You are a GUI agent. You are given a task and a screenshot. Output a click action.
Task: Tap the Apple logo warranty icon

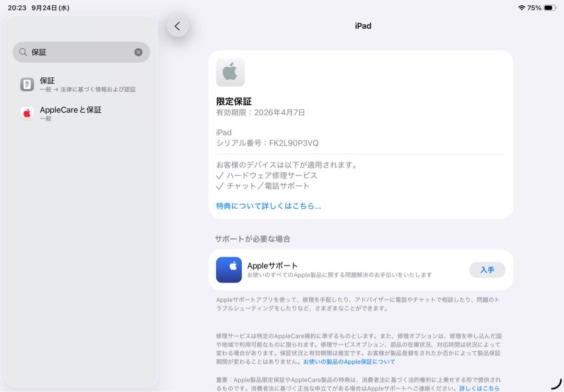230,72
